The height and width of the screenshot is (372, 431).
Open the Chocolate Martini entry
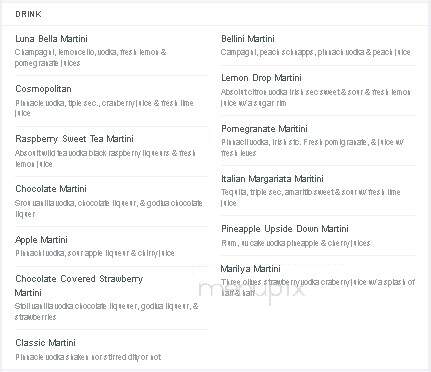[51, 189]
